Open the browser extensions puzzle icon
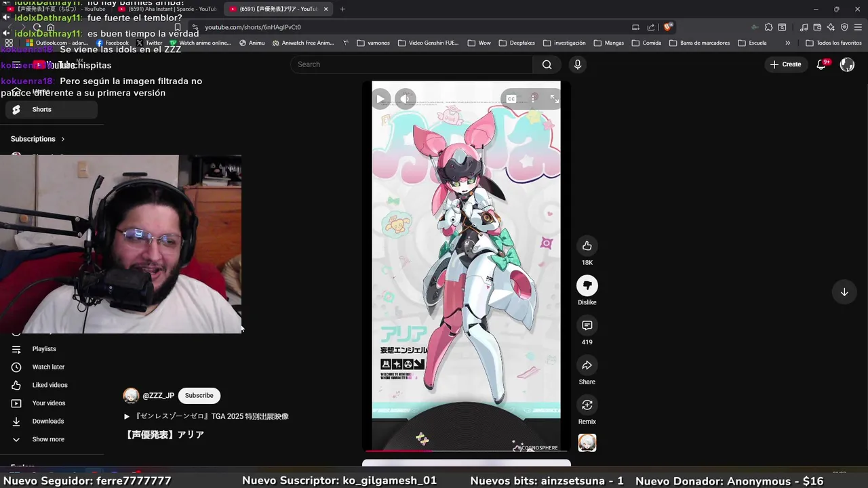Screen dimensions: 868x488 [x=768, y=27]
